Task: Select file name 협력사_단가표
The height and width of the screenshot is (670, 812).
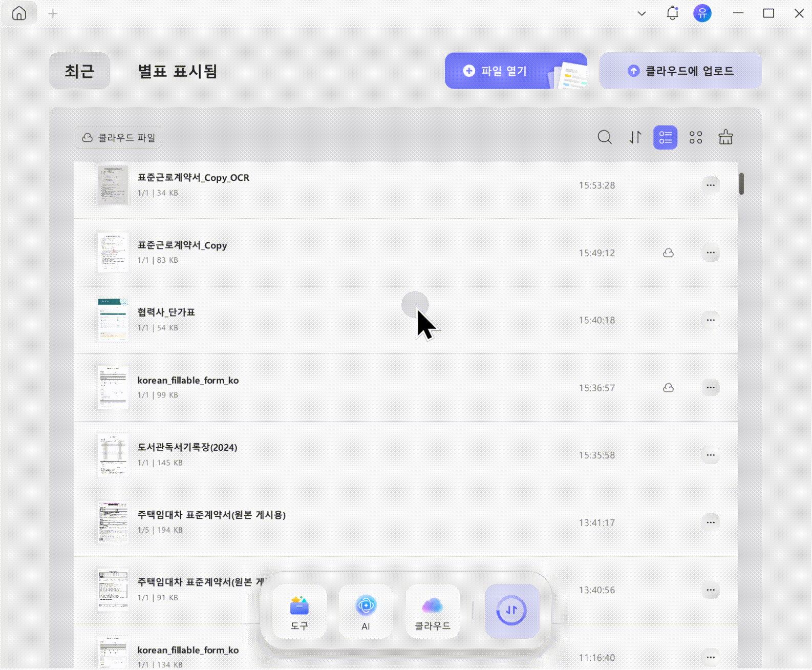Action: [x=166, y=312]
